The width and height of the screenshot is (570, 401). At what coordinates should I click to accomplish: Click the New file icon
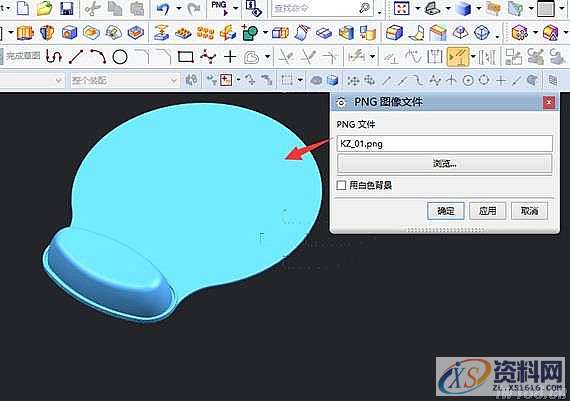pos(23,8)
